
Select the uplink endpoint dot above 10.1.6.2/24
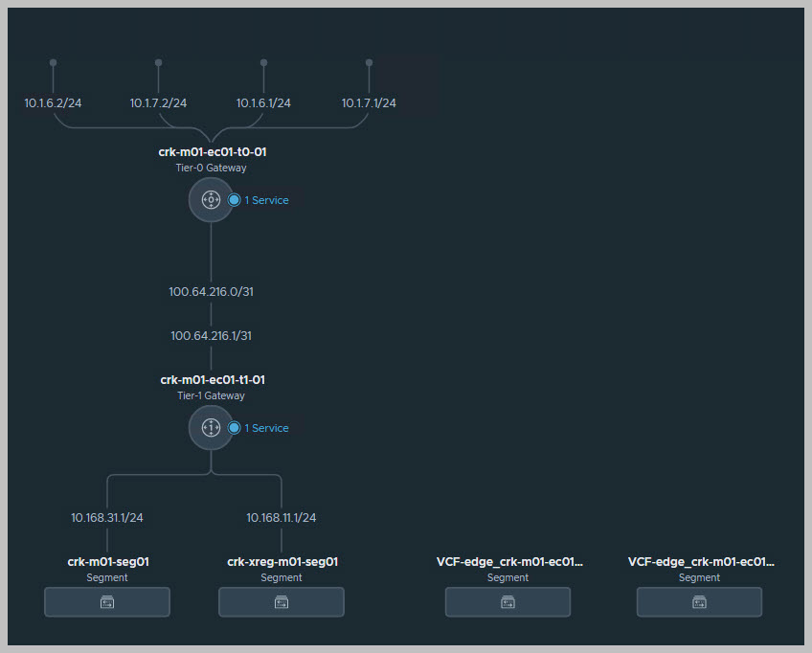[53, 63]
